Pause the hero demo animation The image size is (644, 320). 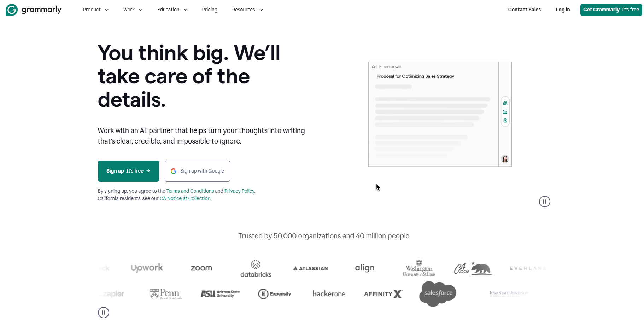click(x=544, y=202)
